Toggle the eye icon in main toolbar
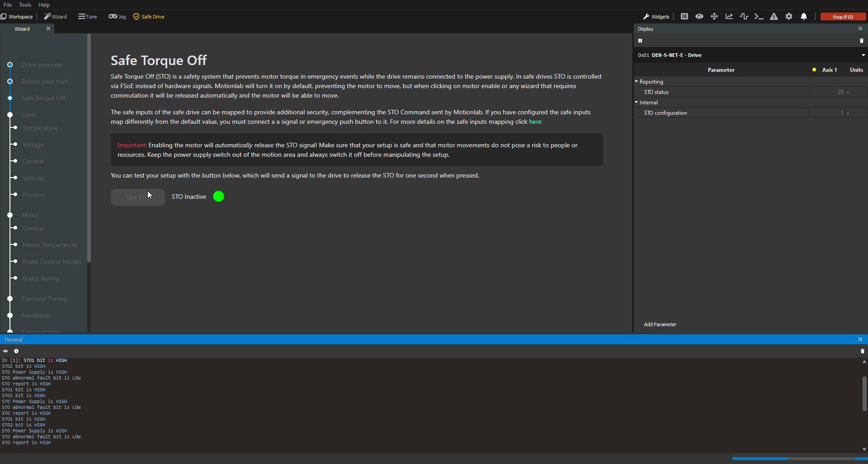This screenshot has width=868, height=464. pos(699,17)
